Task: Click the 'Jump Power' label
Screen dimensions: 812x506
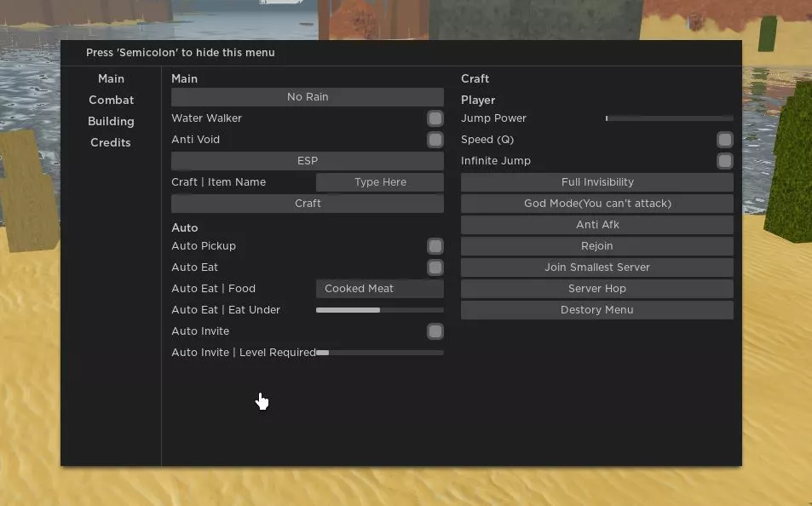Action: 493,118
